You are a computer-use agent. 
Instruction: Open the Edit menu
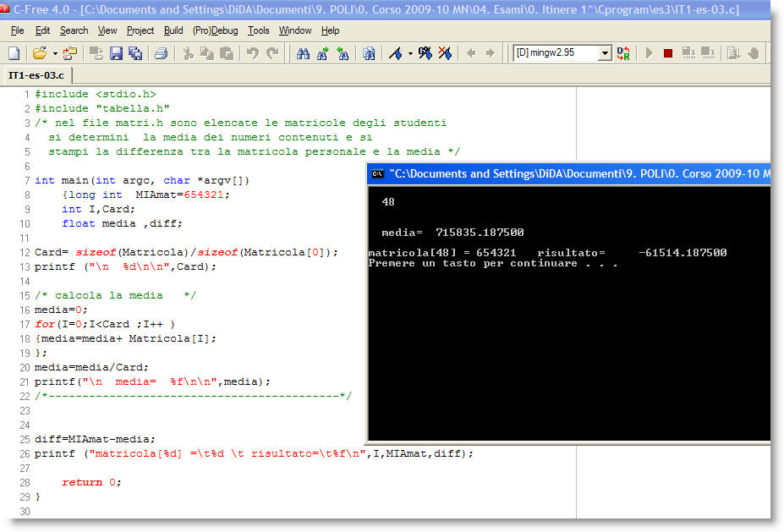(x=42, y=30)
